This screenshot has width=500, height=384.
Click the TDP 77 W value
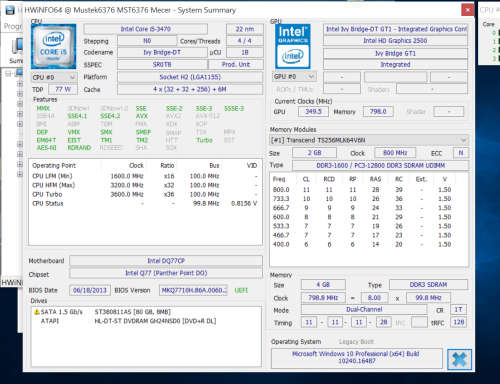click(63, 89)
